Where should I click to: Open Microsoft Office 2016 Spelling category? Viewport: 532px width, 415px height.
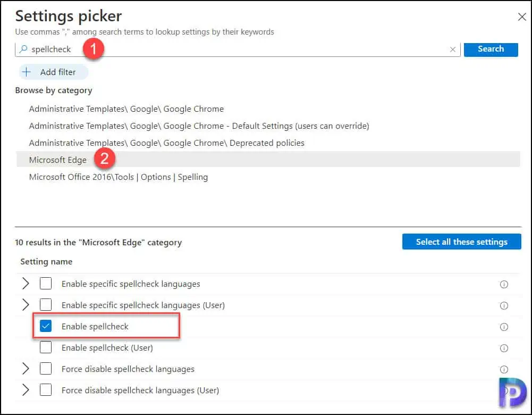[x=119, y=177]
